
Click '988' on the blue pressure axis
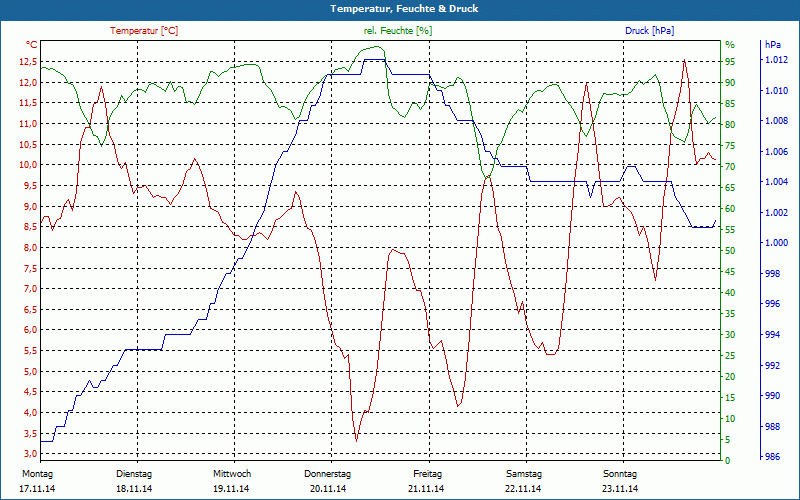[772, 427]
